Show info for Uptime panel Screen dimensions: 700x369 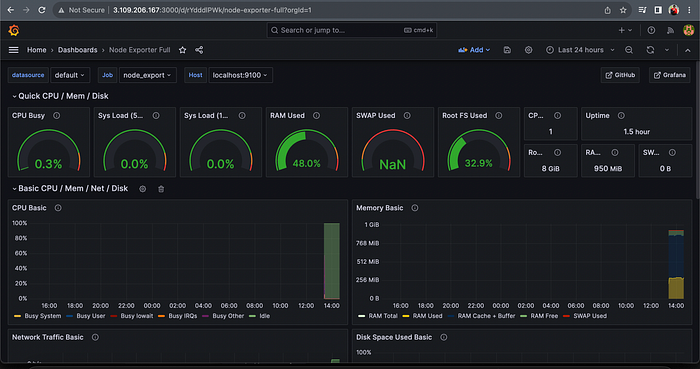coord(621,116)
